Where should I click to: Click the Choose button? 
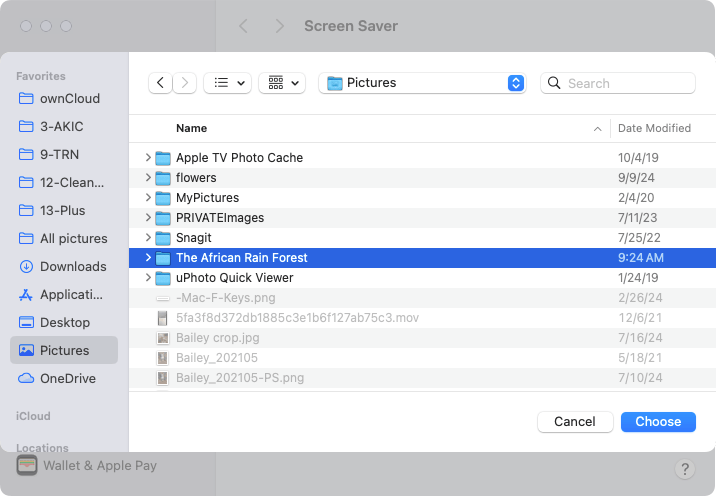pyautogui.click(x=658, y=422)
